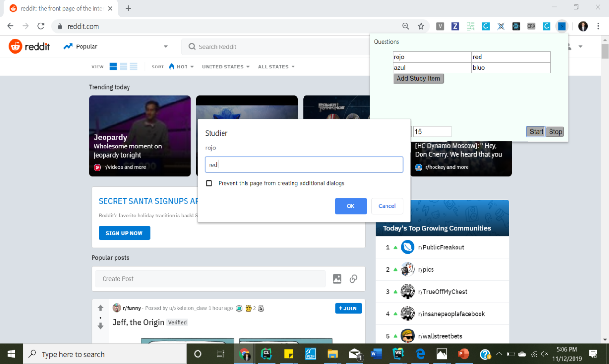
Task: Click the answer field in Studier dialog
Action: (304, 164)
